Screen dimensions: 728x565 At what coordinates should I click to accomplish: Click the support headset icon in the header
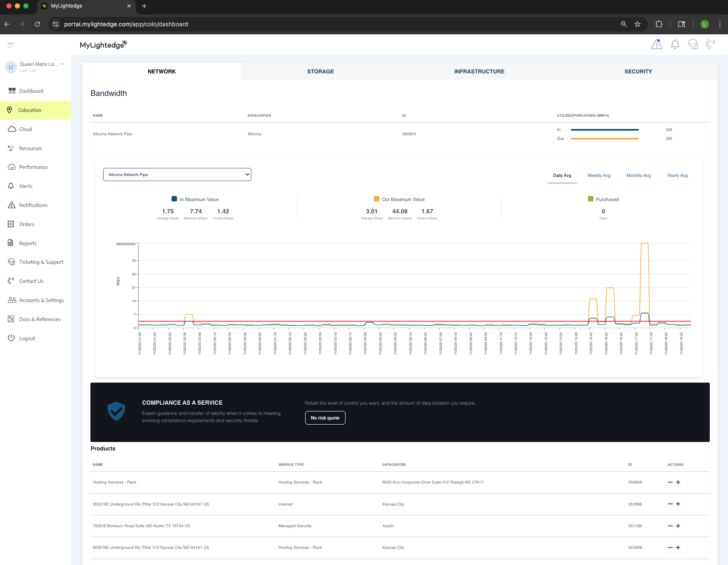pyautogui.click(x=693, y=44)
